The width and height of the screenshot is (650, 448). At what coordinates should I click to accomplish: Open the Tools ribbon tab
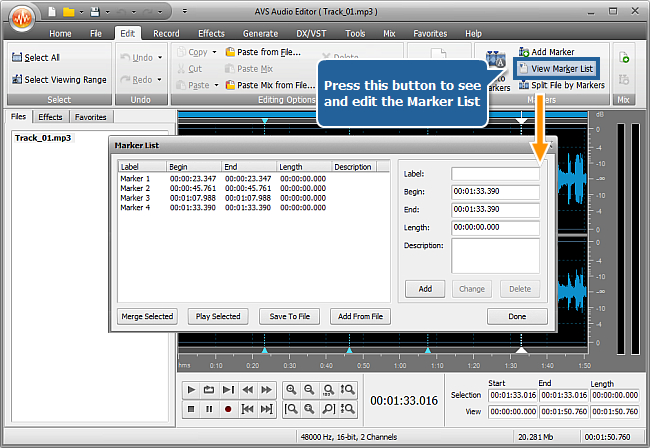(x=355, y=34)
